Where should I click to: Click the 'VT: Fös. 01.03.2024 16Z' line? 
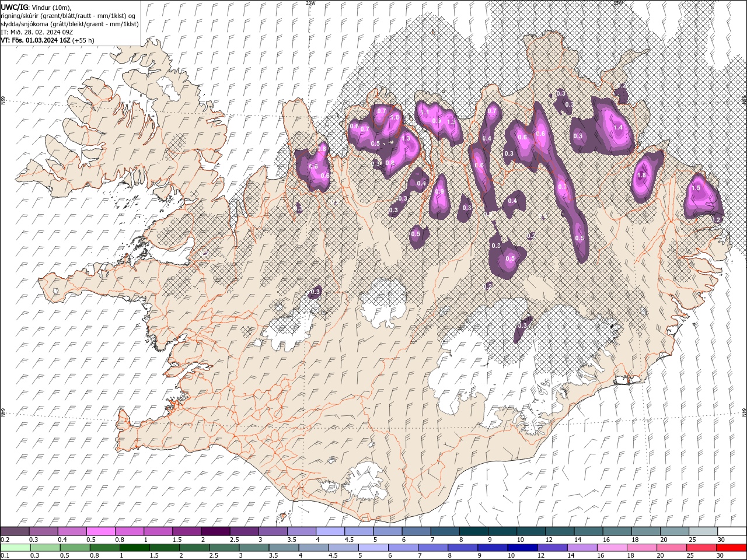35,40
